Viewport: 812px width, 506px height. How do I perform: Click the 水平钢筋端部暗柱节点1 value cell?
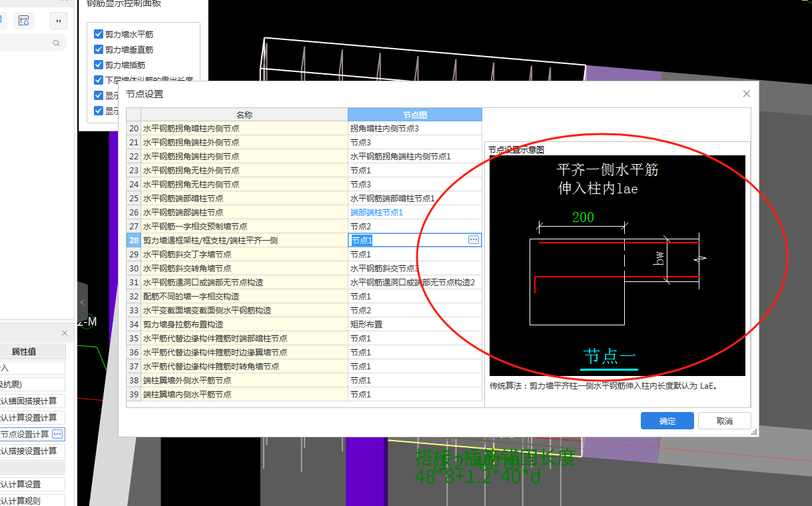415,198
